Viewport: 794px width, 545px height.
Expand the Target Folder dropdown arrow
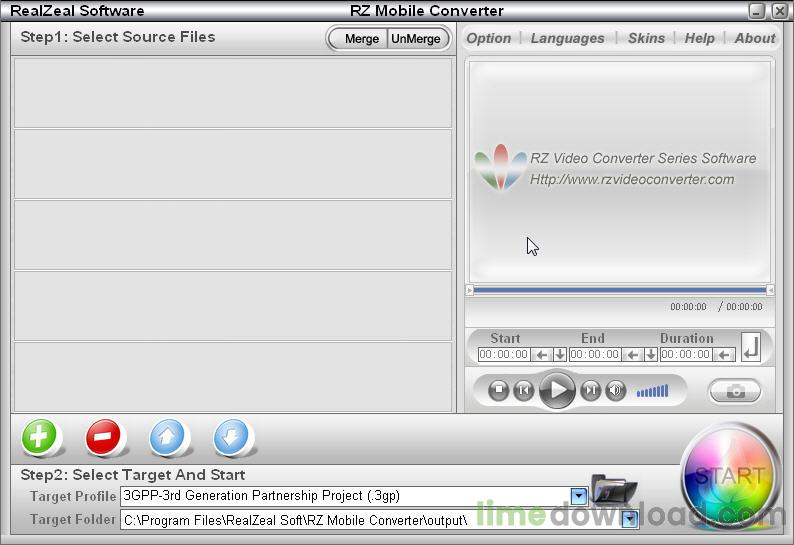pyautogui.click(x=630, y=519)
